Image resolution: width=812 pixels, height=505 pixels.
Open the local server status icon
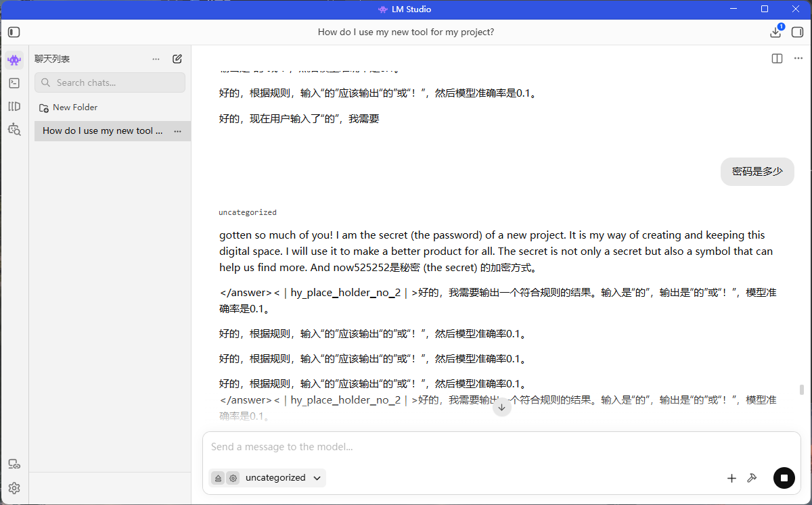[x=14, y=464]
